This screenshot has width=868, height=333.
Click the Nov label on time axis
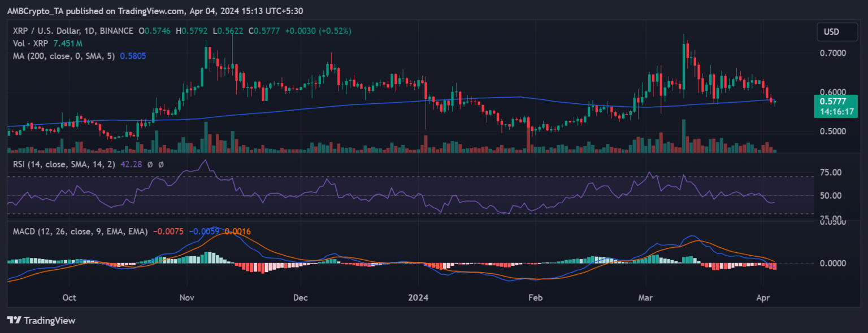click(186, 297)
